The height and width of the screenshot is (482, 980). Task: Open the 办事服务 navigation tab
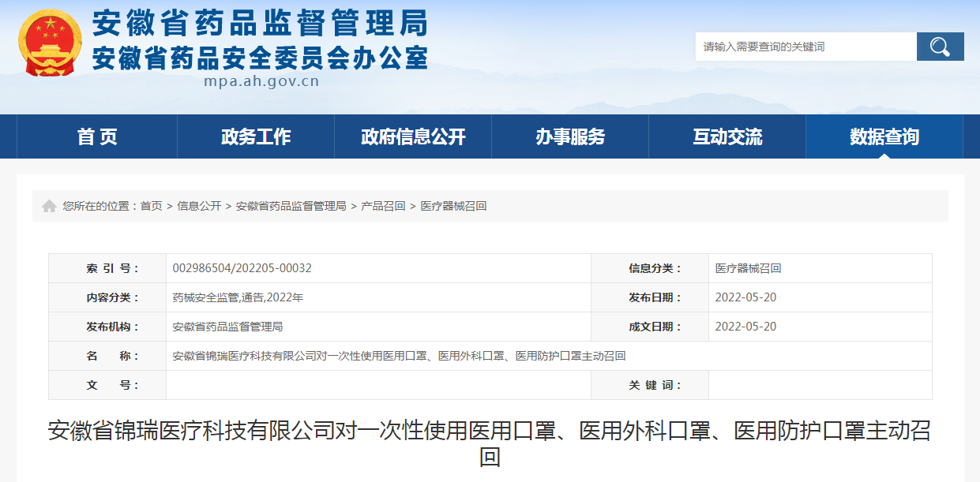(570, 136)
